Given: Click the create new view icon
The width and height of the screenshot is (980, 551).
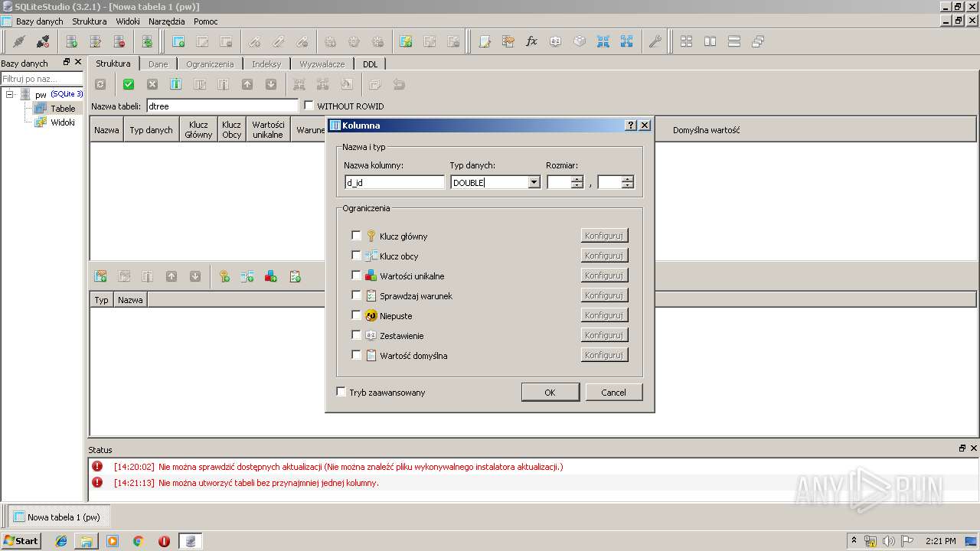Looking at the screenshot, I should coord(406,41).
